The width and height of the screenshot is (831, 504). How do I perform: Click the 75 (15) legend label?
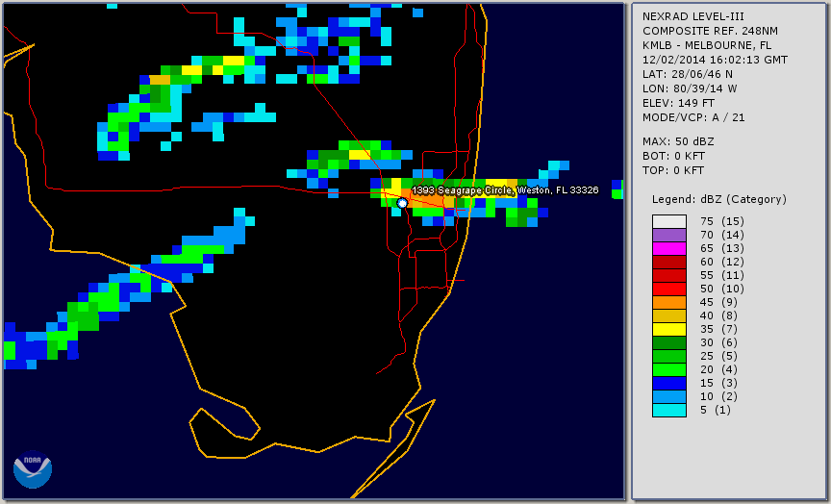pyautogui.click(x=721, y=221)
